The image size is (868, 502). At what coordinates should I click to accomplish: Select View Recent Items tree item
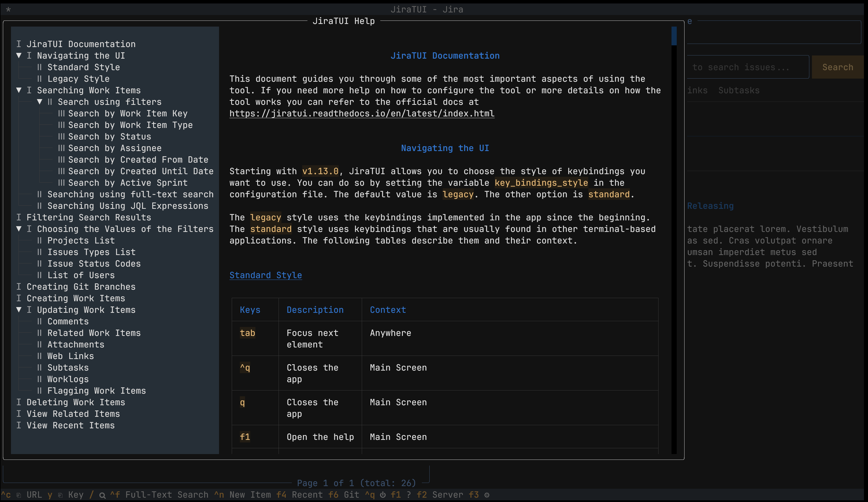71,425
